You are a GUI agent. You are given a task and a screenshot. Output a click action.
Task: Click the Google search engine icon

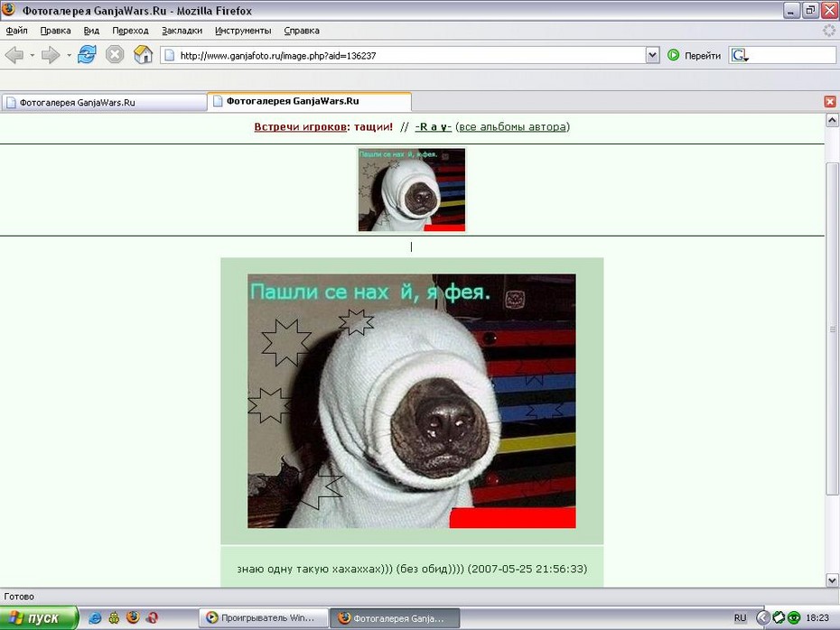pos(739,55)
